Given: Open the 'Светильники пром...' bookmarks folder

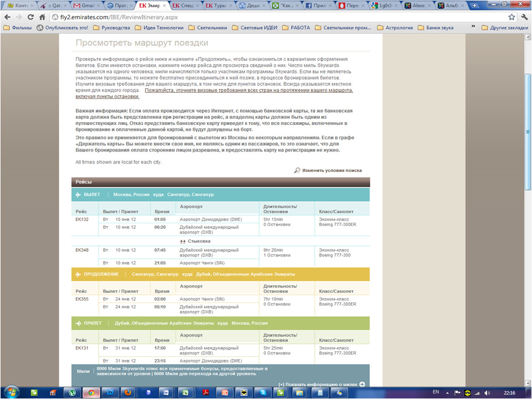Looking at the screenshot, I should [x=343, y=28].
